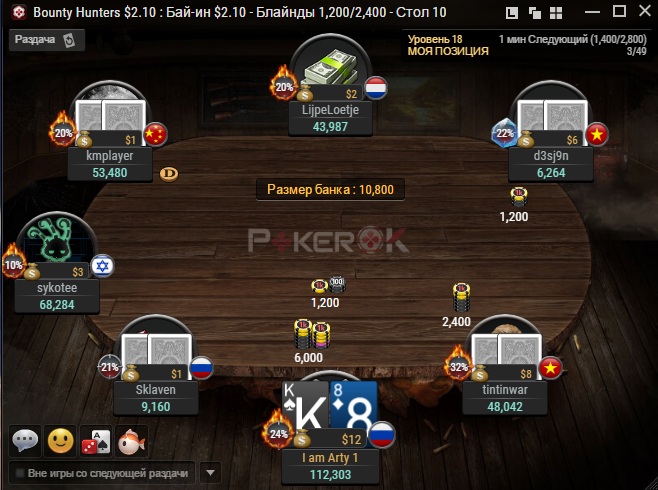Enable sit out next hand checkbox
Screen dimensions: 658x490
pyautogui.click(x=19, y=473)
